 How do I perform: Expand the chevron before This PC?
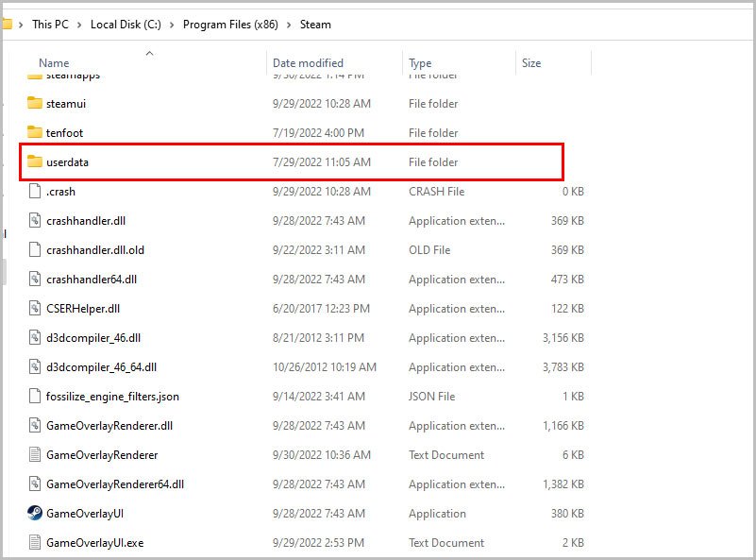point(21,25)
